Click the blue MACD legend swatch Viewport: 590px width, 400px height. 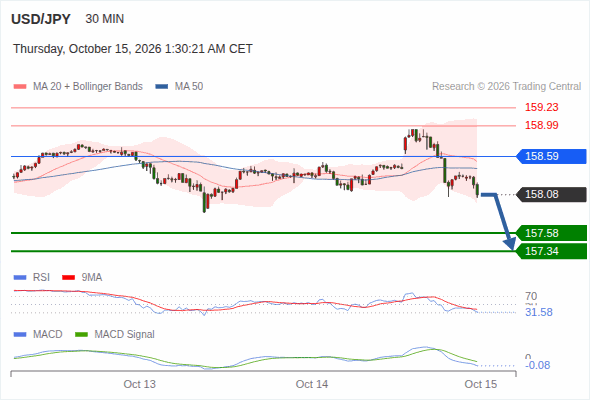click(20, 335)
